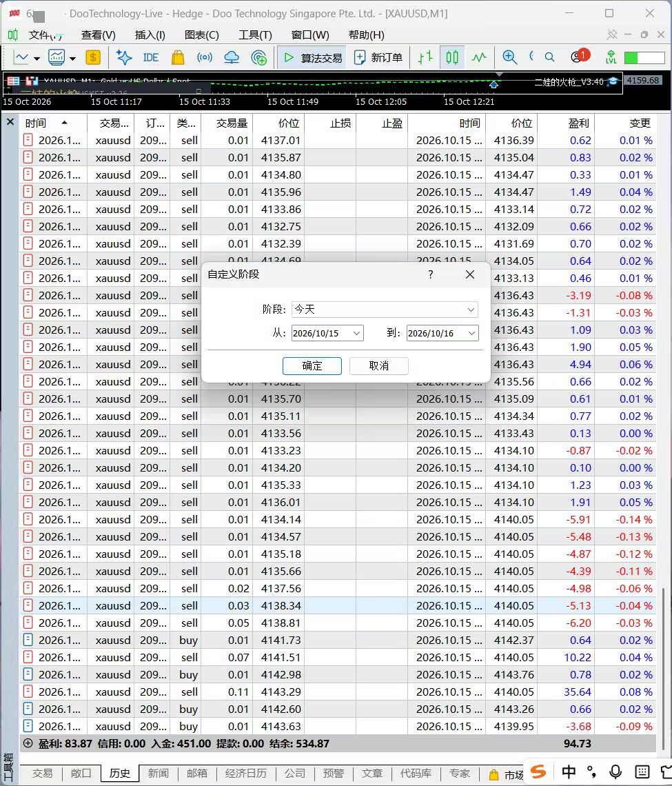672x786 pixels.
Task: Open the chart templates monitor icon
Action: coord(56,58)
